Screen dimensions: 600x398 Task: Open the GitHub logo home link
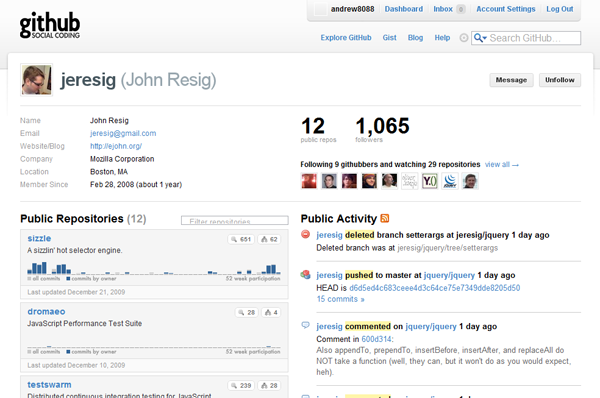[x=50, y=25]
